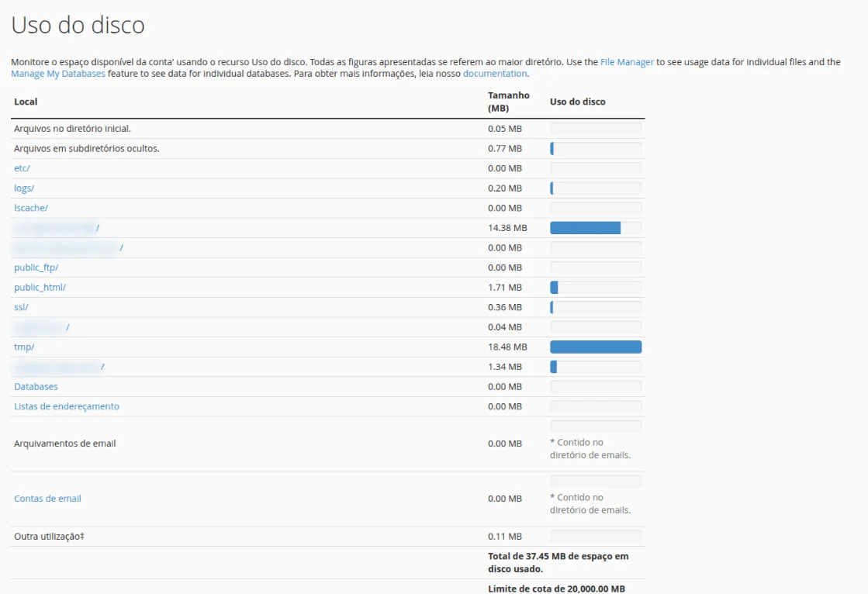
Task: Click the 0.04 MB size value
Action: click(x=505, y=327)
